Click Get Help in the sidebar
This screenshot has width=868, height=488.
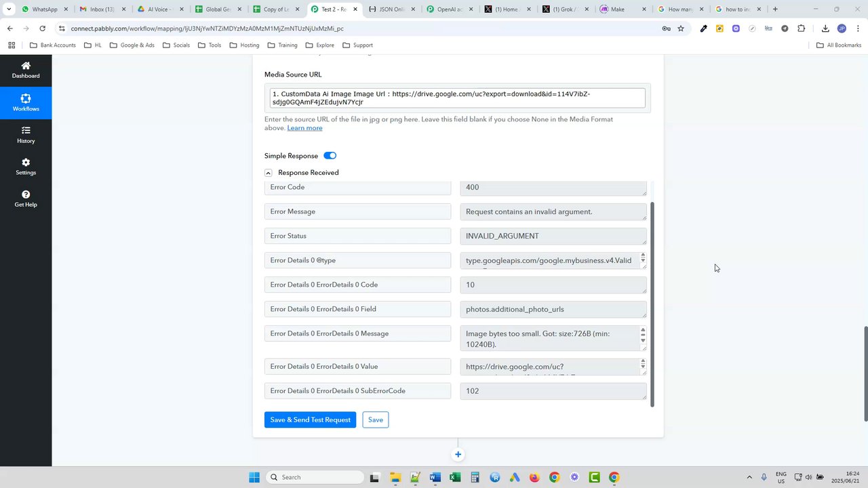click(26, 199)
